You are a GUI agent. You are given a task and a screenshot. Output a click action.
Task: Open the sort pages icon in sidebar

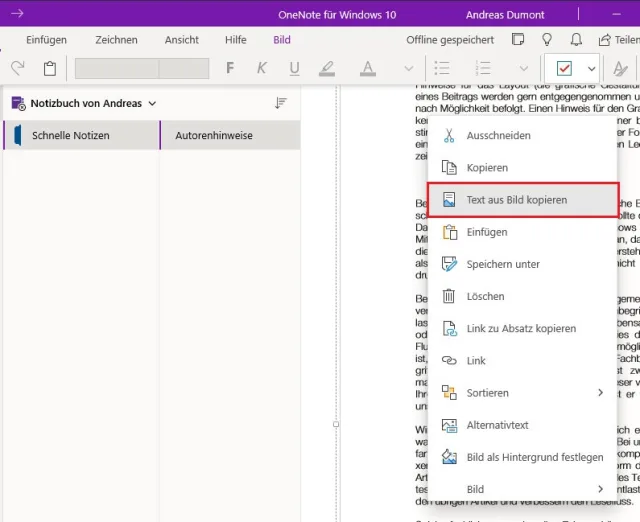[281, 103]
